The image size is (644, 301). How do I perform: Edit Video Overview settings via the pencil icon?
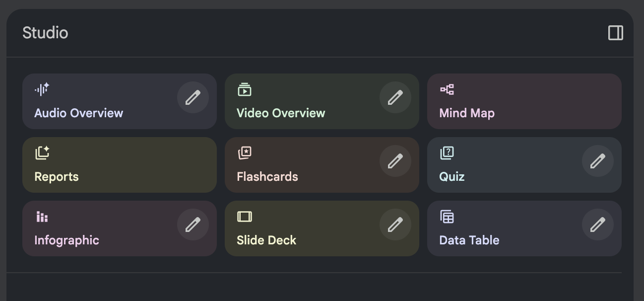(395, 97)
